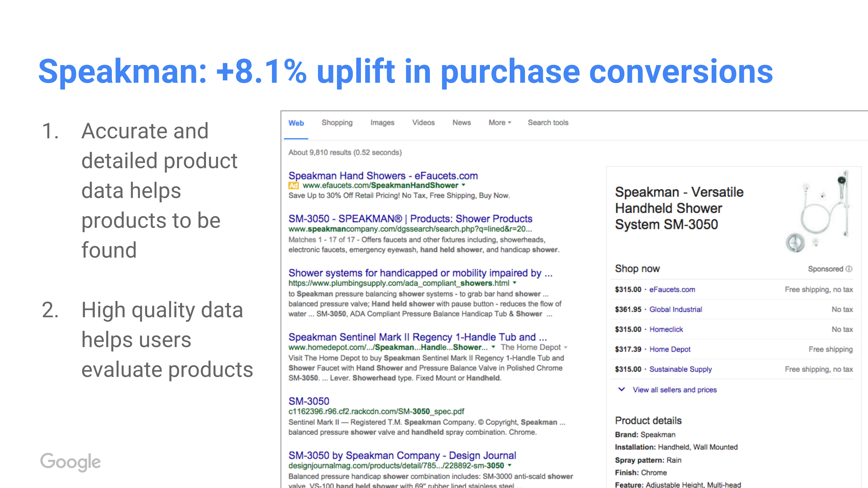The image size is (868, 488).
Task: Expand arrow beside plumbingsupply.com URL
Action: point(514,283)
